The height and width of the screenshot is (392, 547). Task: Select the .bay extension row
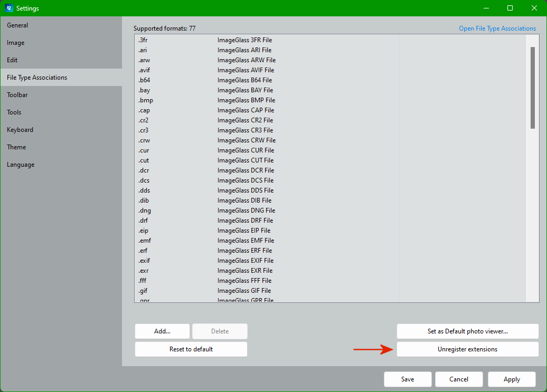330,90
